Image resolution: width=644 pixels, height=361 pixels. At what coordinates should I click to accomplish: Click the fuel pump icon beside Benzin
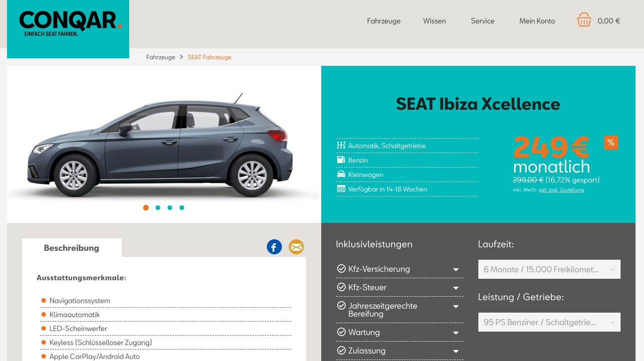341,160
